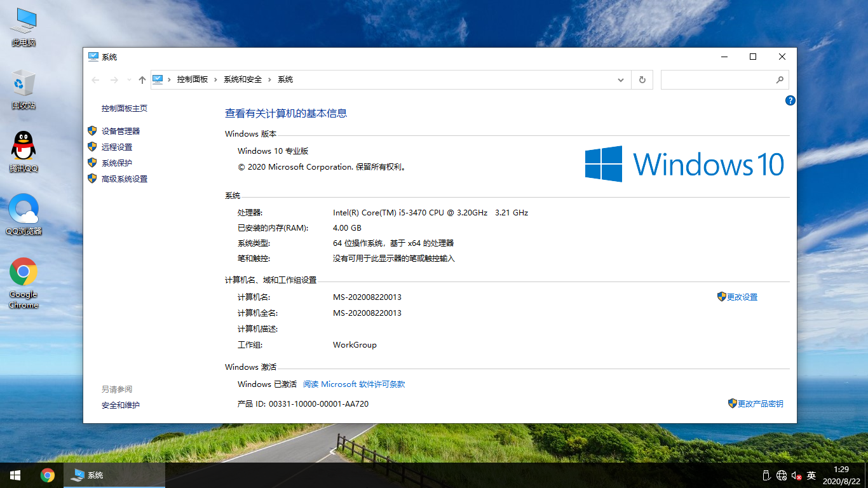Expand chevron after Control Panel breadcrumb
The height and width of the screenshot is (488, 868).
point(216,79)
